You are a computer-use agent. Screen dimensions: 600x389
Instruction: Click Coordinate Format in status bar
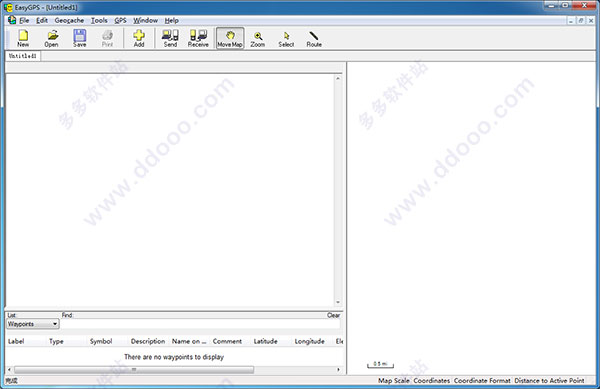coord(482,381)
